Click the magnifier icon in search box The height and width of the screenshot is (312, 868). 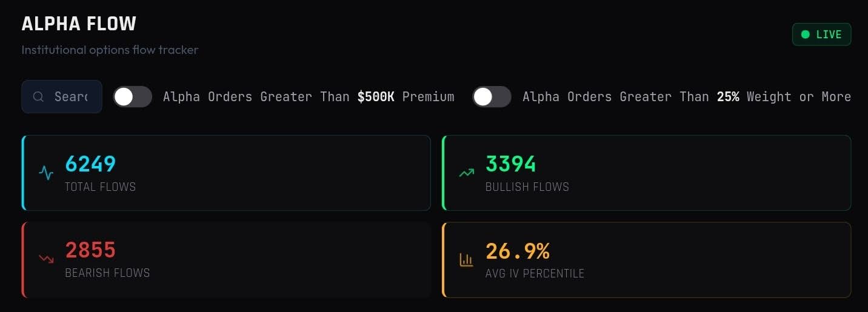38,97
